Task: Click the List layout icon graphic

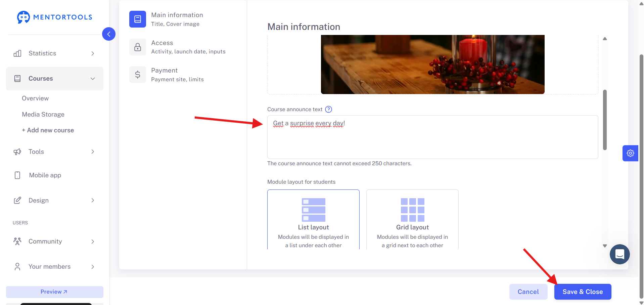Action: tap(314, 210)
